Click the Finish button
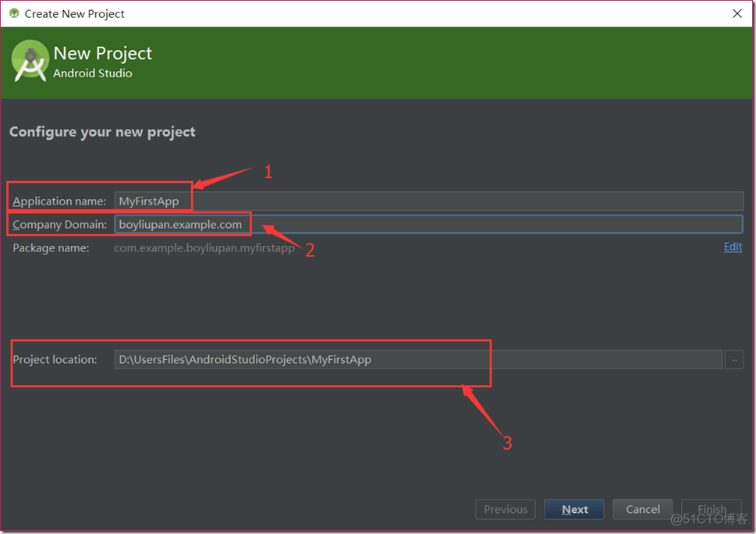The image size is (756, 534). pos(712,509)
